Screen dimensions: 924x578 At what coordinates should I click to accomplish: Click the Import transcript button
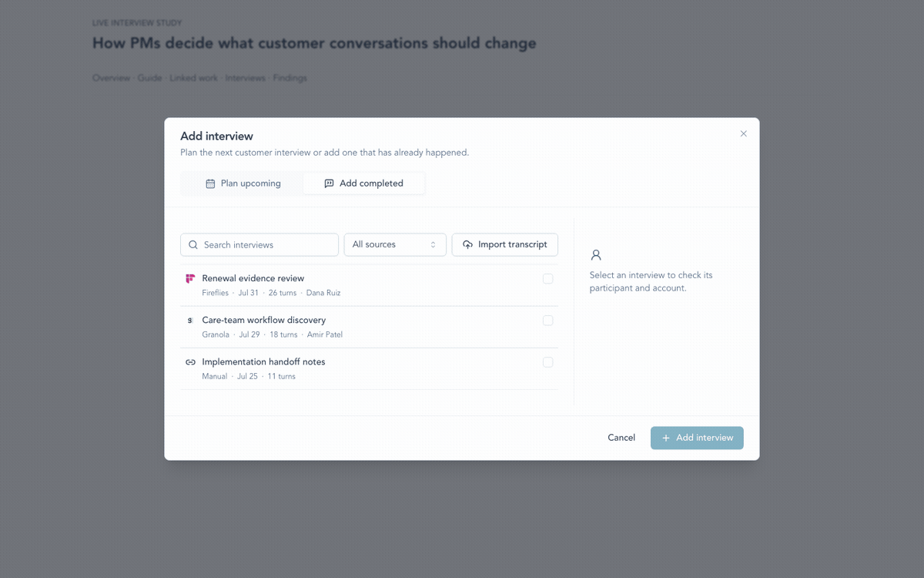[x=505, y=245]
